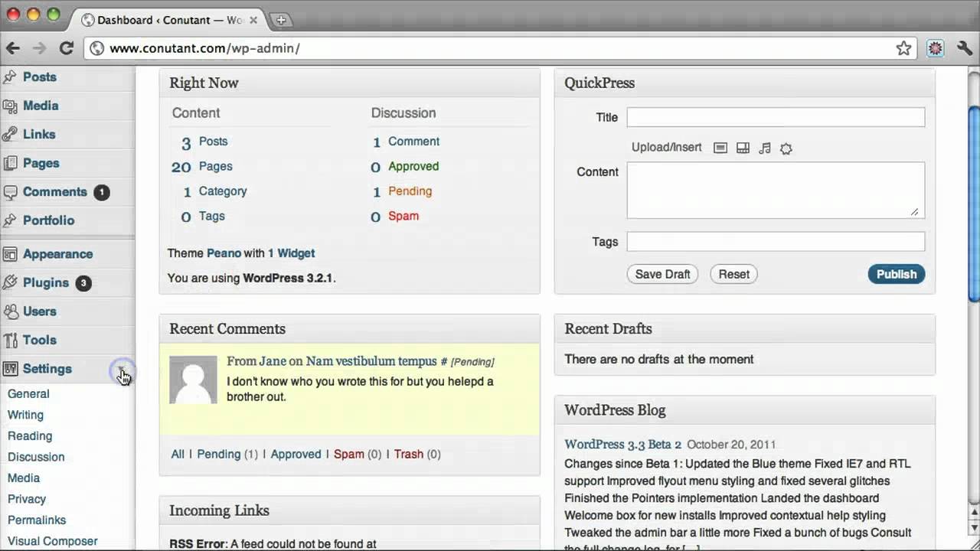Click the Links chain icon in sidebar
The height and width of the screenshot is (551, 980).
[x=10, y=134]
